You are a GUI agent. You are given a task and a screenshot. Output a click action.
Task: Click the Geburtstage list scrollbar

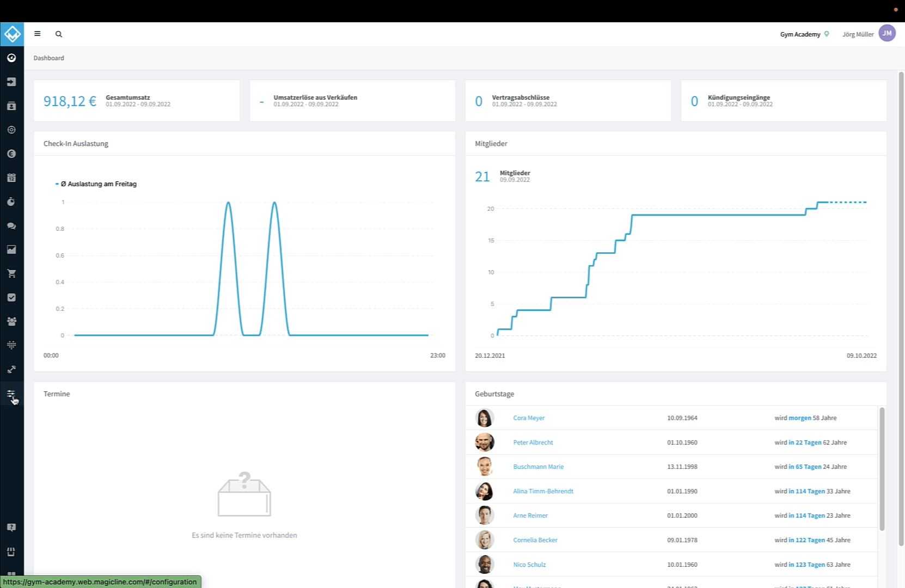[882, 468]
